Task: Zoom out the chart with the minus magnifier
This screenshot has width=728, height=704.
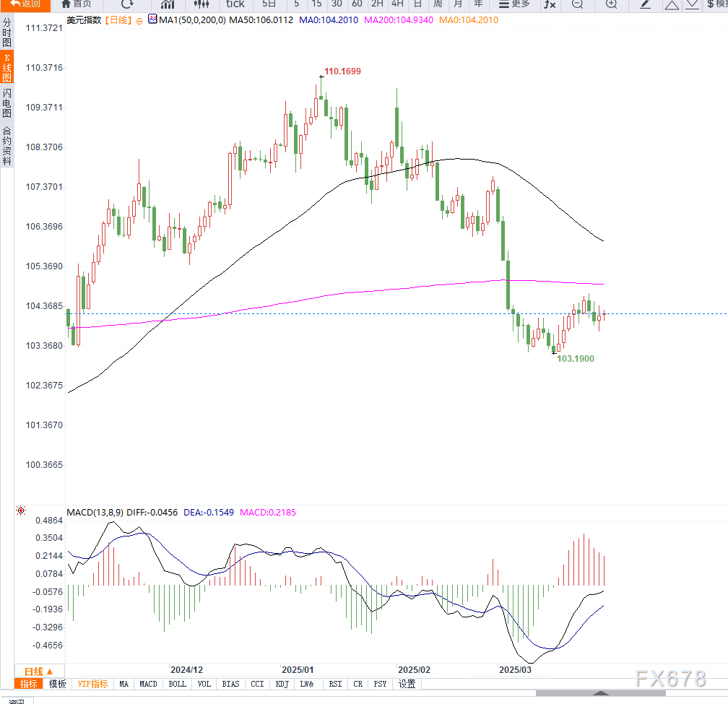Action: click(577, 4)
